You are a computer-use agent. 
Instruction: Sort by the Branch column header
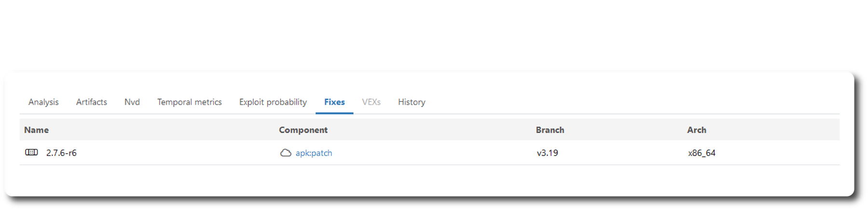[550, 130]
